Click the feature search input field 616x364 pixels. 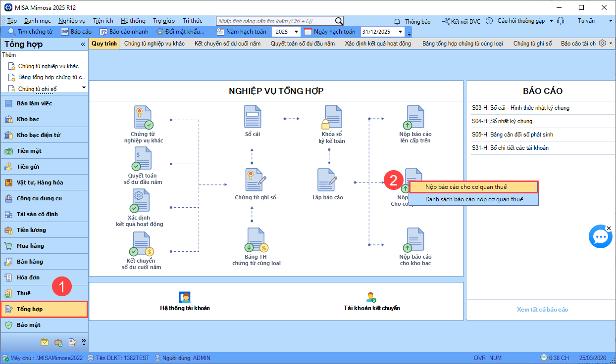pyautogui.click(x=275, y=21)
